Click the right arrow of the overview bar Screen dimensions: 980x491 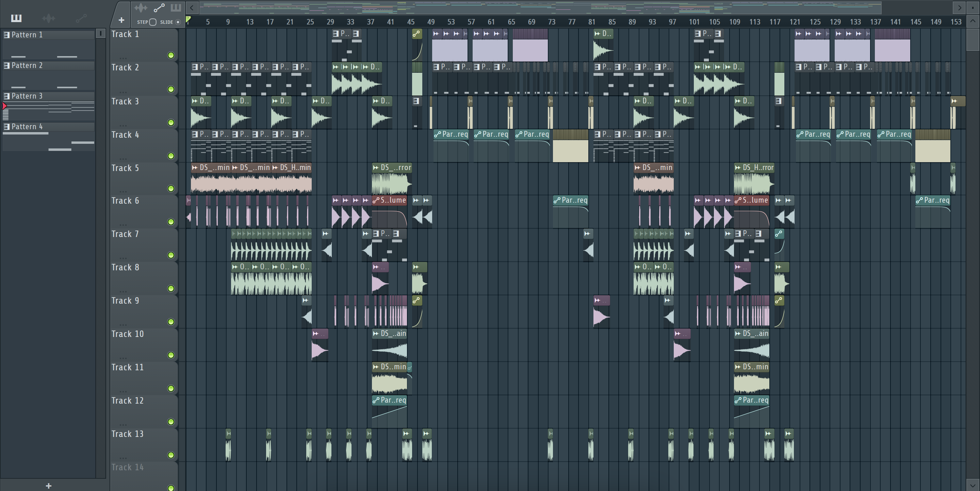pos(959,7)
